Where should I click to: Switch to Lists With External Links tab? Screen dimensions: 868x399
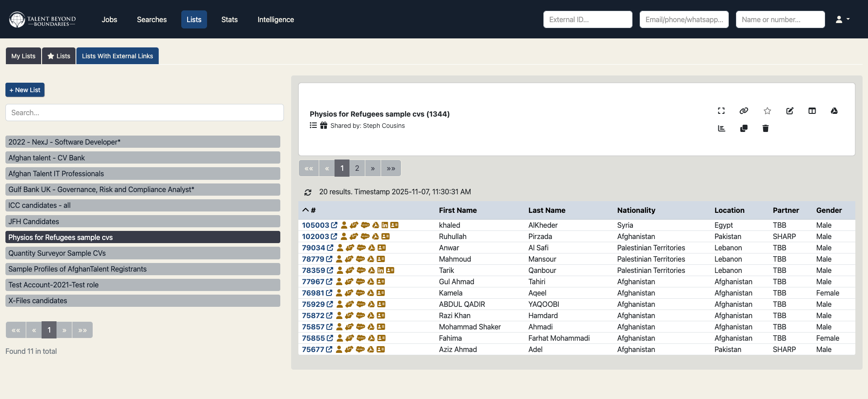118,56
